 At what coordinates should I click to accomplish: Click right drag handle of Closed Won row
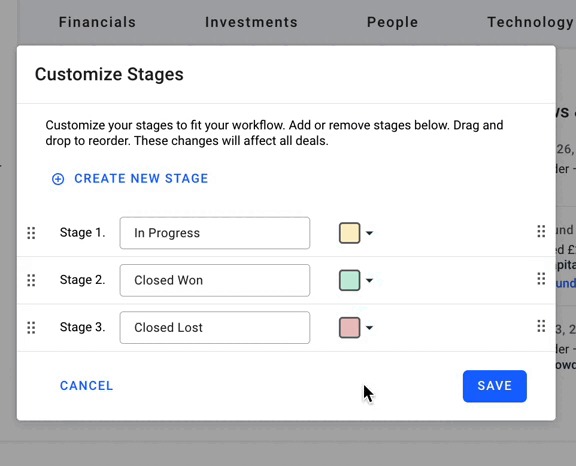tap(541, 279)
